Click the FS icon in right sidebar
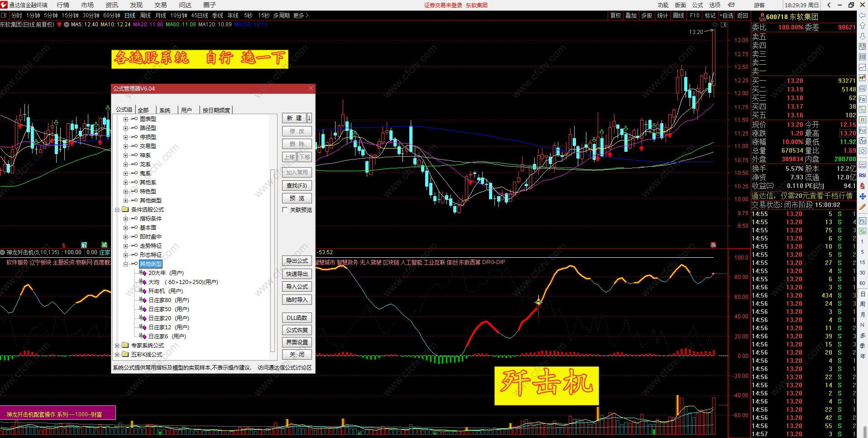 click(862, 221)
